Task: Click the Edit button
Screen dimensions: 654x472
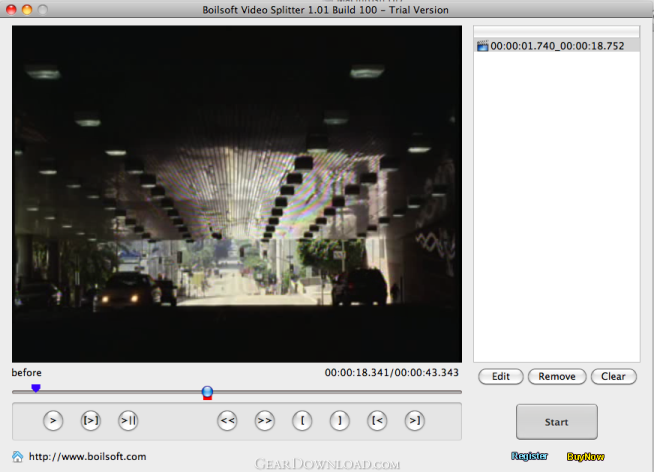Action: pyautogui.click(x=501, y=377)
